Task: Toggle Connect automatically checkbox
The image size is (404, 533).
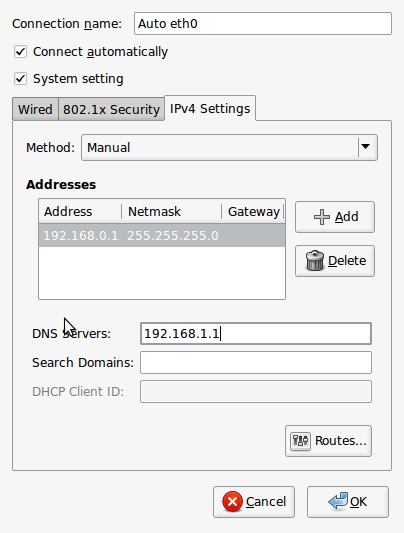Action: click(x=20, y=52)
